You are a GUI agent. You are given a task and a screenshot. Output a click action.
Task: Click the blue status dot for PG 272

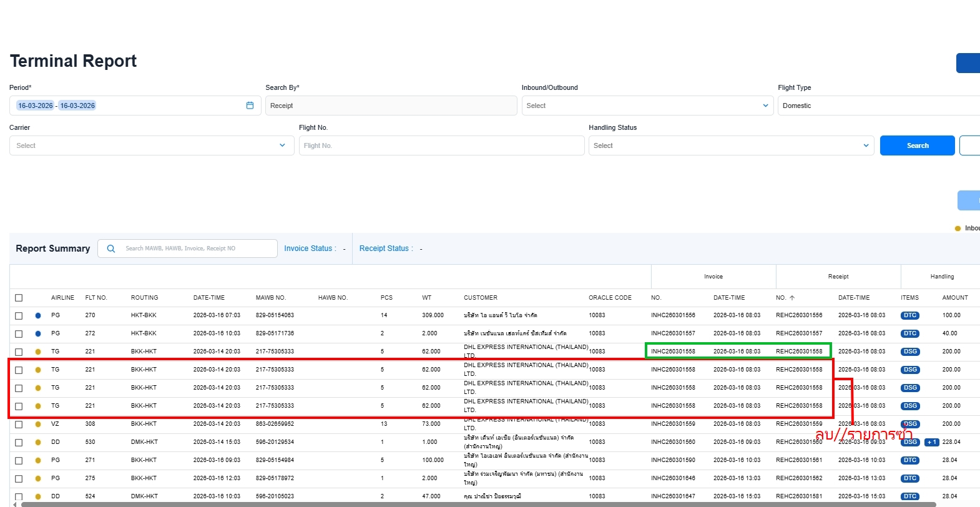(38, 333)
